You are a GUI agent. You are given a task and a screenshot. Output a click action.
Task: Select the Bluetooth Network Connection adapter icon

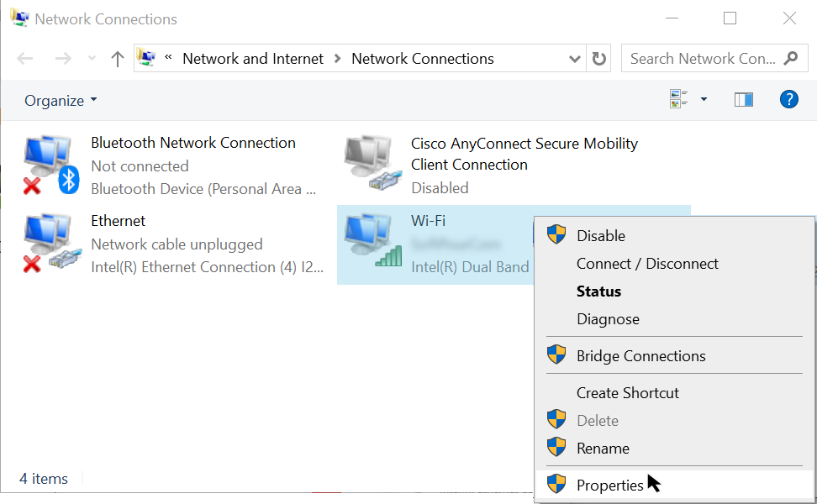tap(51, 165)
